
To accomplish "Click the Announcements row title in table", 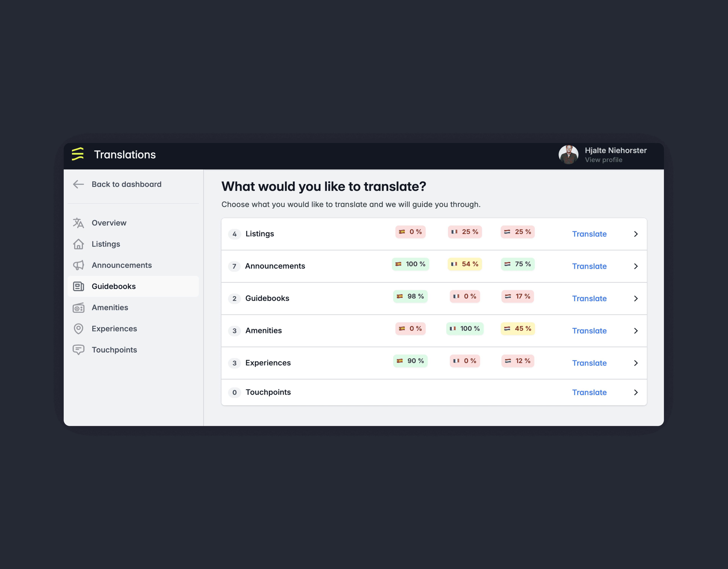I will pyautogui.click(x=275, y=266).
